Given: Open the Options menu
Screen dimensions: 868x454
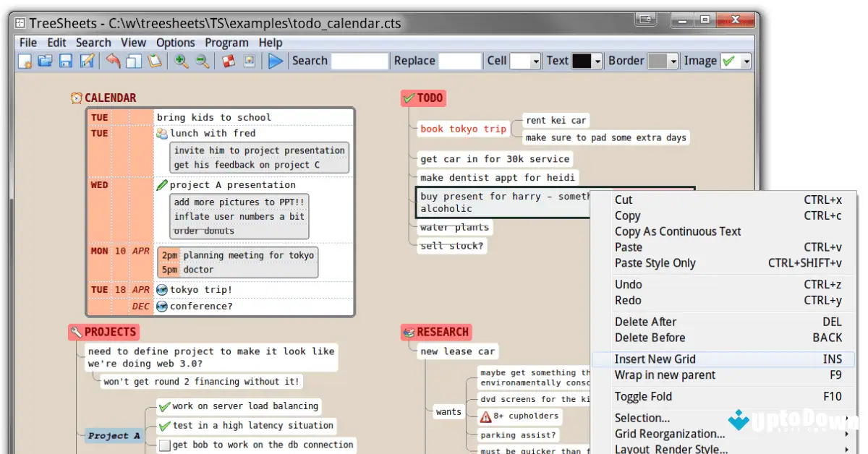Looking at the screenshot, I should coord(176,43).
